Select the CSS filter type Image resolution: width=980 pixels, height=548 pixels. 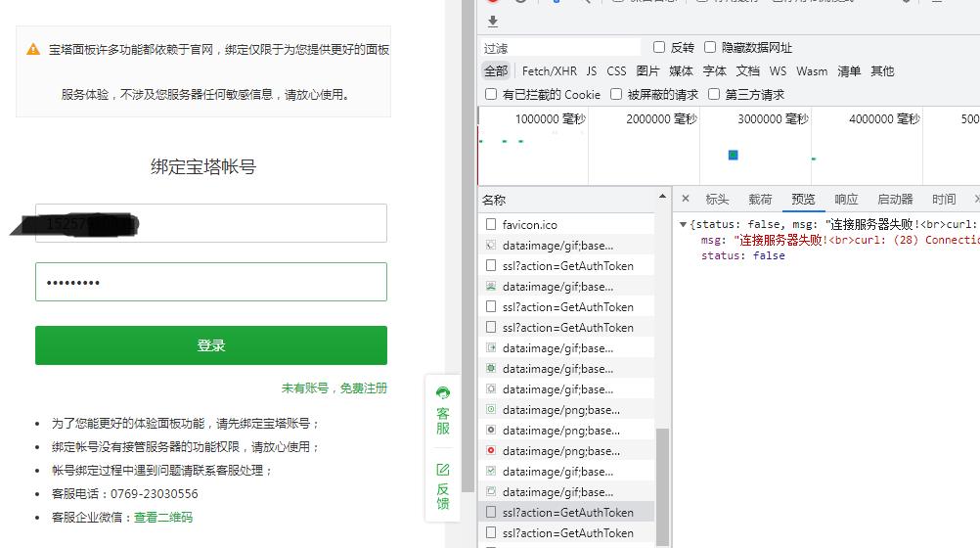616,71
